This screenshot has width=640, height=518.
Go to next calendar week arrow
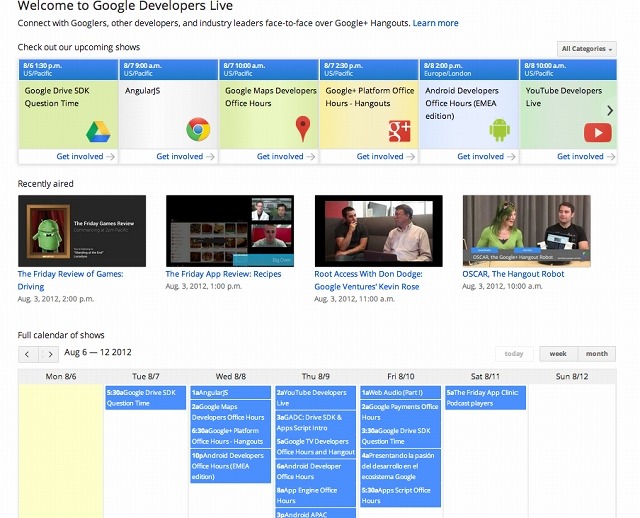coord(50,354)
